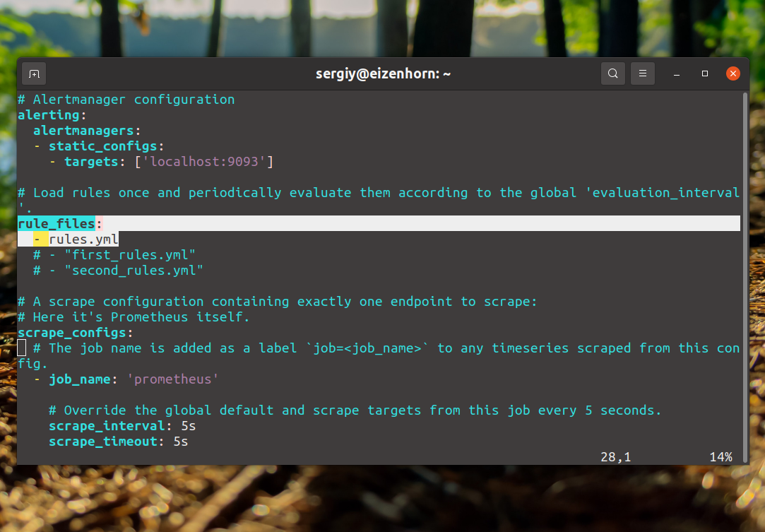
Task: Open the terminal hamburger menu
Action: [x=643, y=73]
